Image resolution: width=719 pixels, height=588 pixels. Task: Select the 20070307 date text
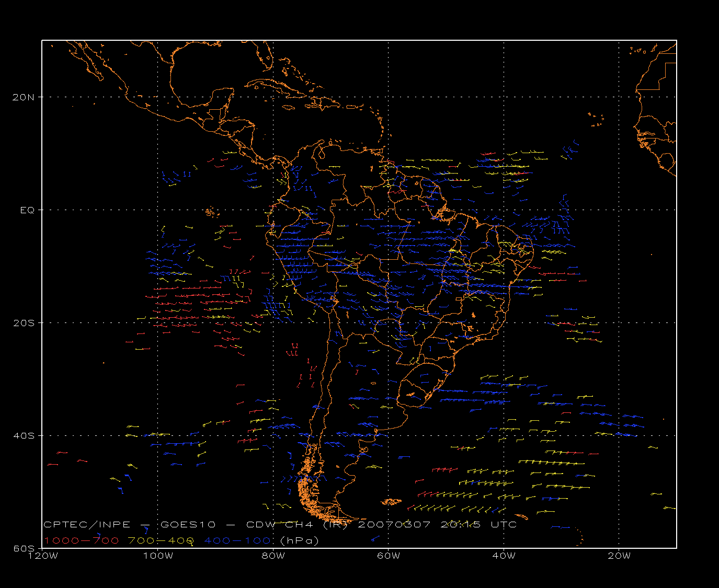pos(394,525)
